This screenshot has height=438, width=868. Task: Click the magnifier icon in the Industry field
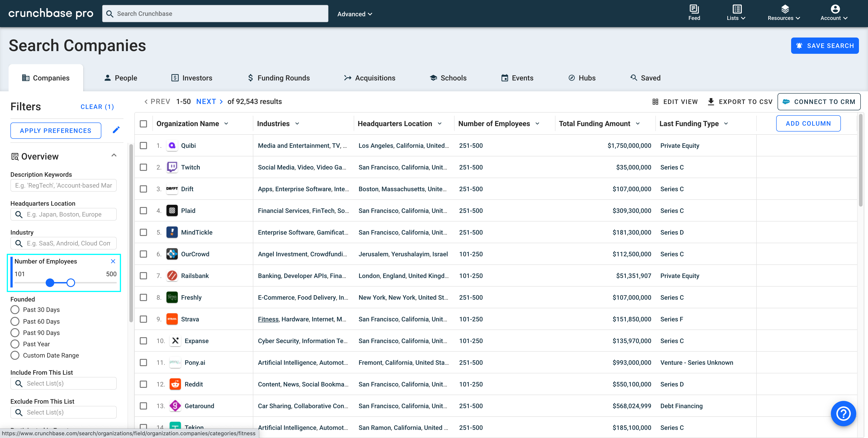click(19, 243)
